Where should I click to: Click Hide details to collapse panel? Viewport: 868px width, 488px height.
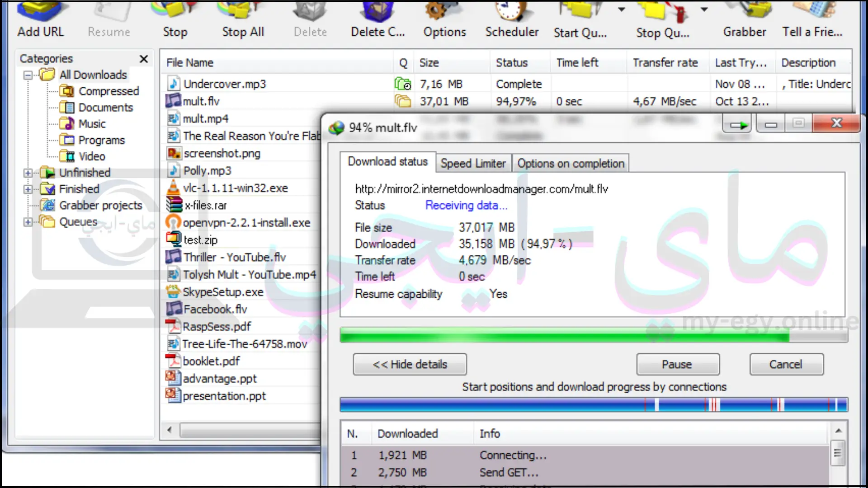pos(410,365)
